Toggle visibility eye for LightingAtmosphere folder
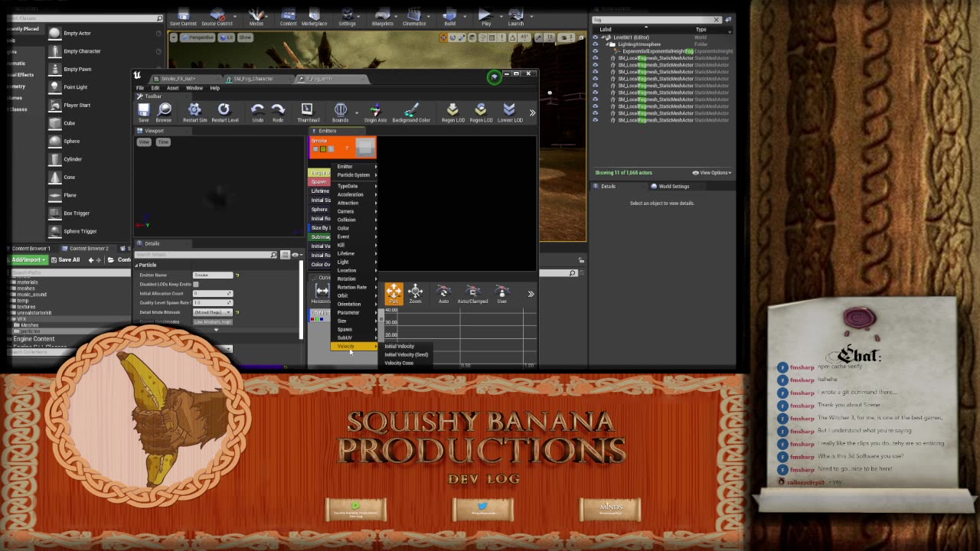 [x=596, y=44]
